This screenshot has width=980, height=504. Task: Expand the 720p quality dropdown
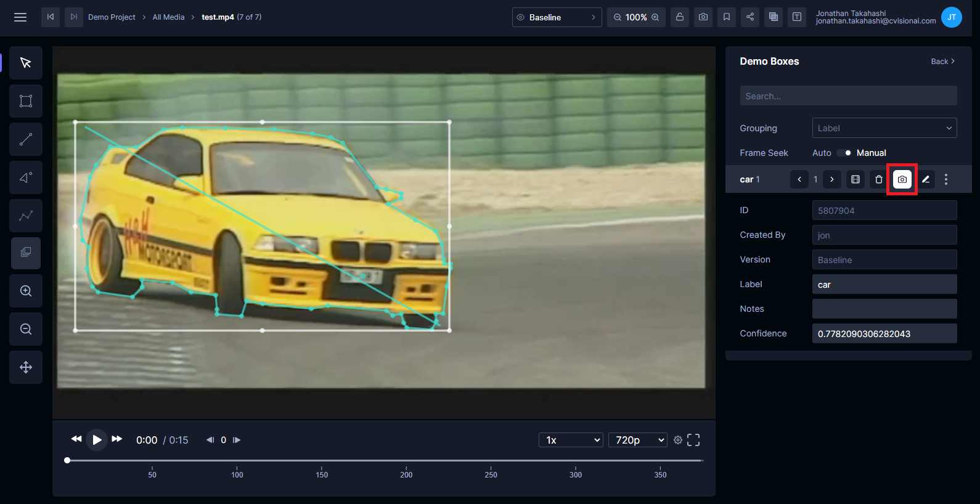click(x=638, y=440)
